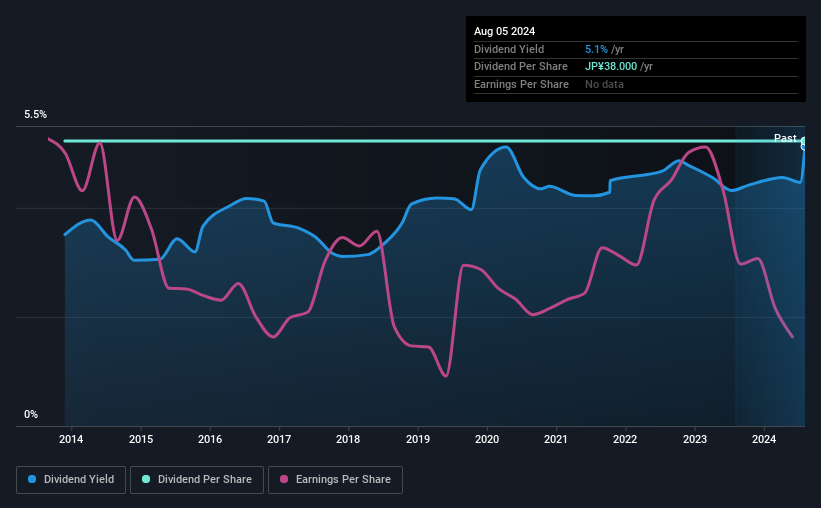Click the 5.5% y-axis label

[36, 114]
